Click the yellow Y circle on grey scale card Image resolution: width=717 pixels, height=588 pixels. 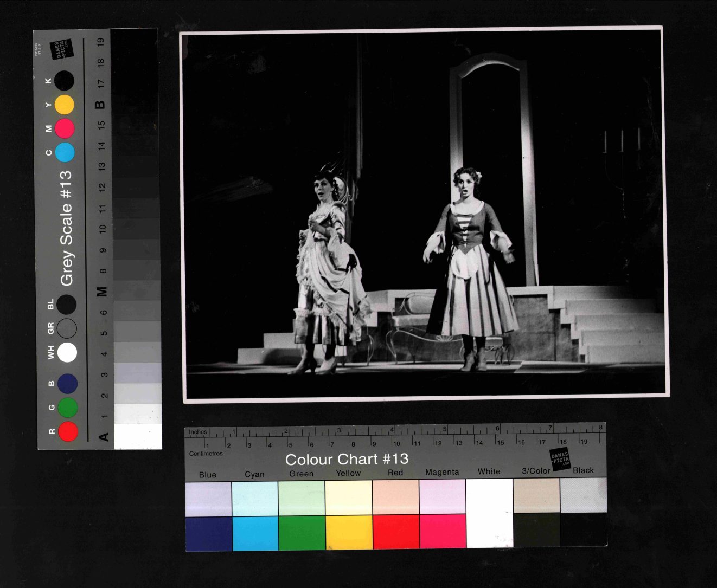(64, 104)
